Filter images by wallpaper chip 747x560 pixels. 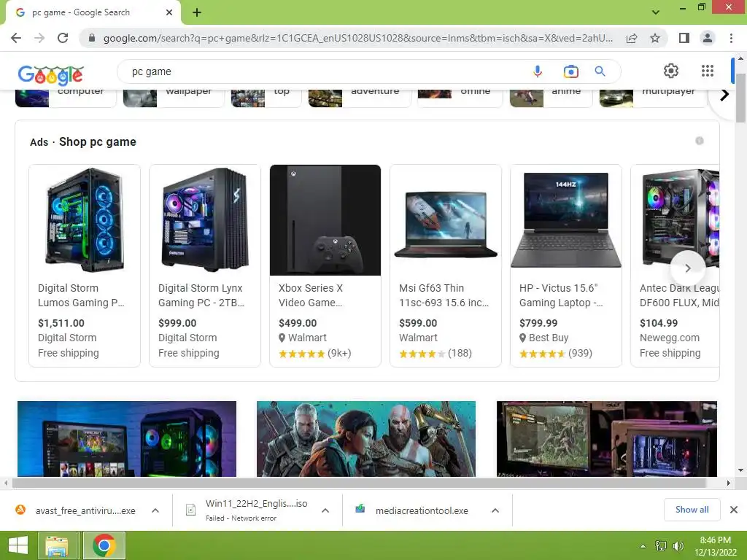174,98
